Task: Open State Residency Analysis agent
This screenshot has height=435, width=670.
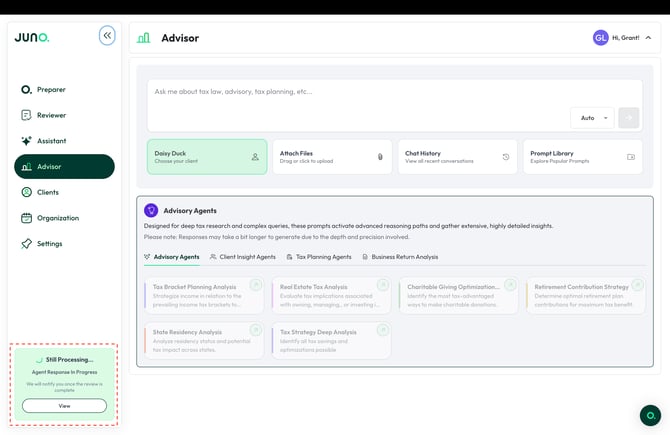Action: tap(204, 341)
